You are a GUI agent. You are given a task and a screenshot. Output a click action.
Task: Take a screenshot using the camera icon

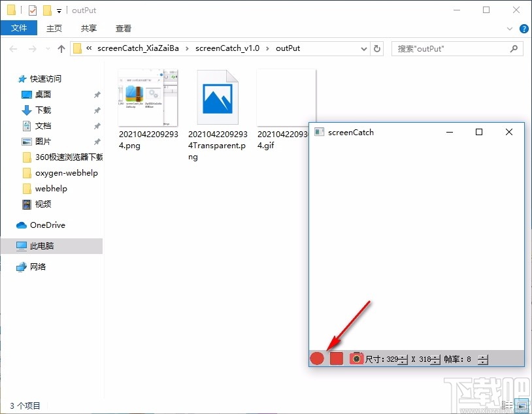pyautogui.click(x=356, y=358)
